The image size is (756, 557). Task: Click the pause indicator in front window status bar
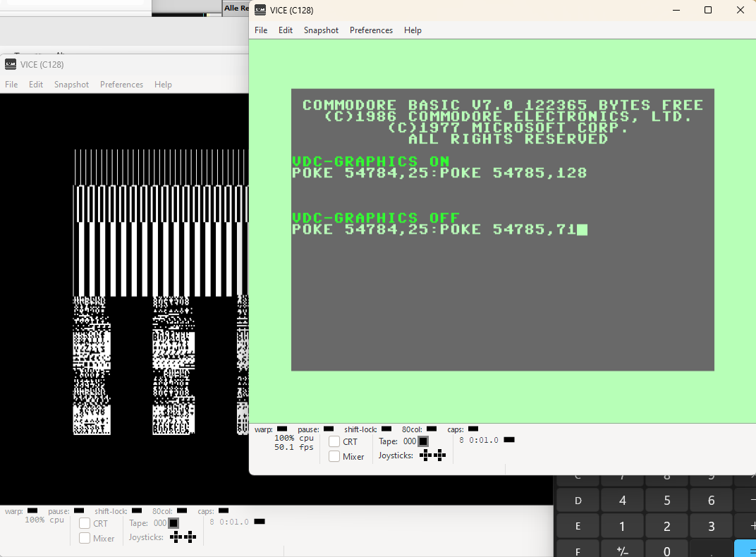[329, 429]
